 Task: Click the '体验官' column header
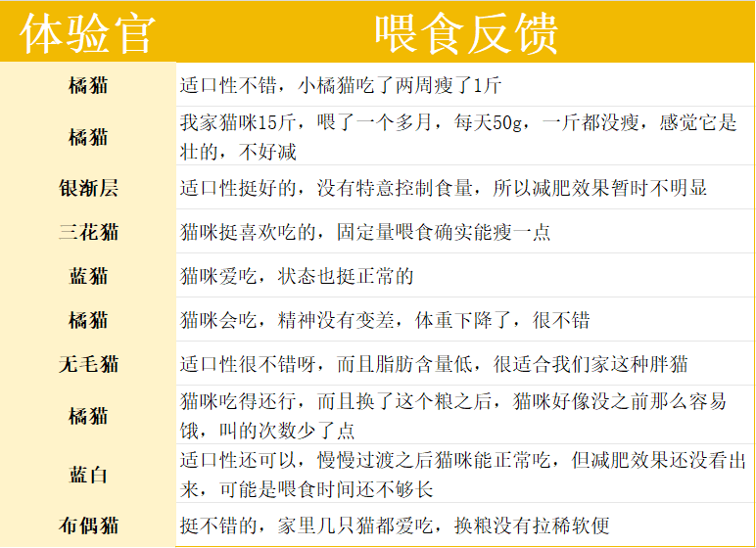[x=88, y=32]
